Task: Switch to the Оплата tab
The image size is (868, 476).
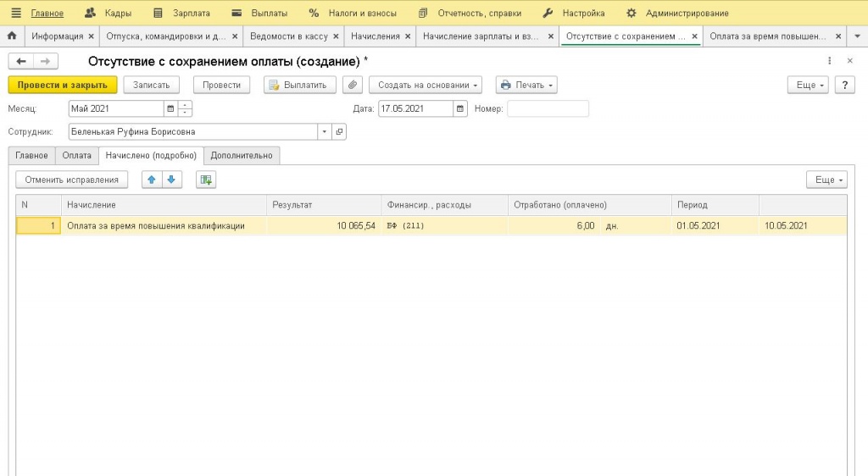Action: click(x=76, y=155)
